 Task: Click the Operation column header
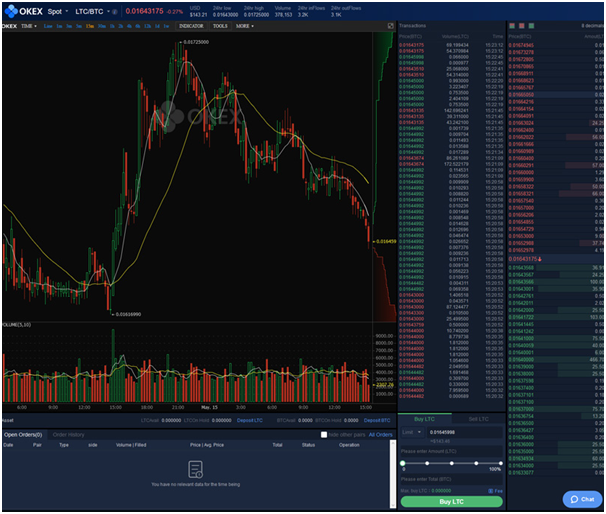click(349, 445)
